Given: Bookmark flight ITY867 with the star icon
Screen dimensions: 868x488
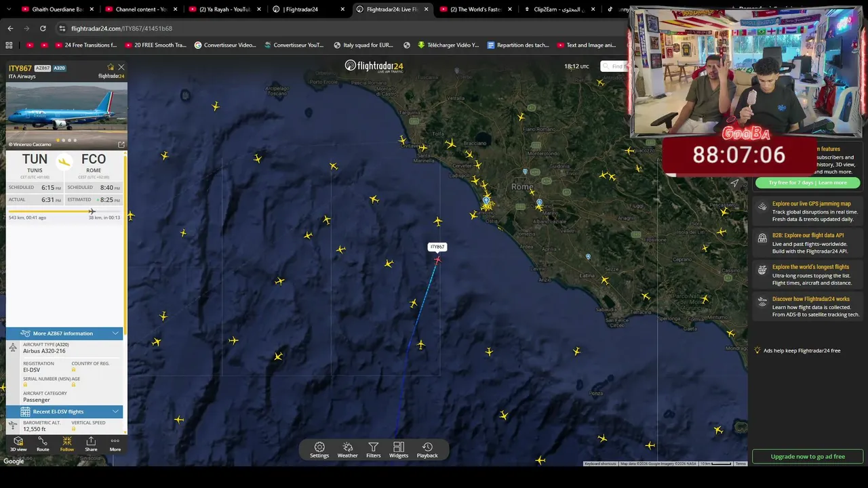Looking at the screenshot, I should pos(111,67).
